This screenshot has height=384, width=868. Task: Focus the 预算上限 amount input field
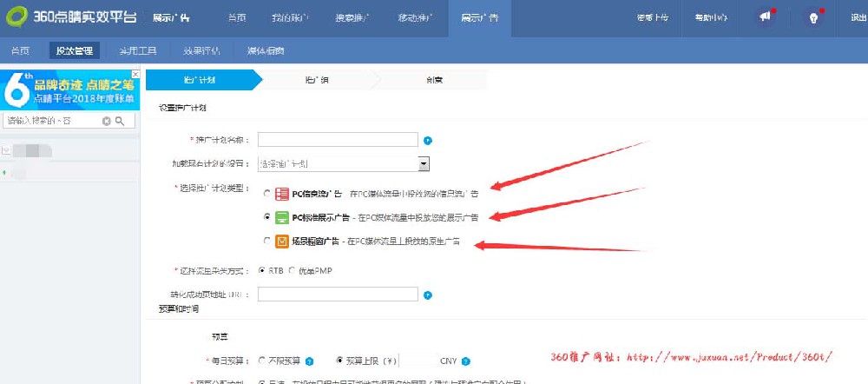click(418, 361)
